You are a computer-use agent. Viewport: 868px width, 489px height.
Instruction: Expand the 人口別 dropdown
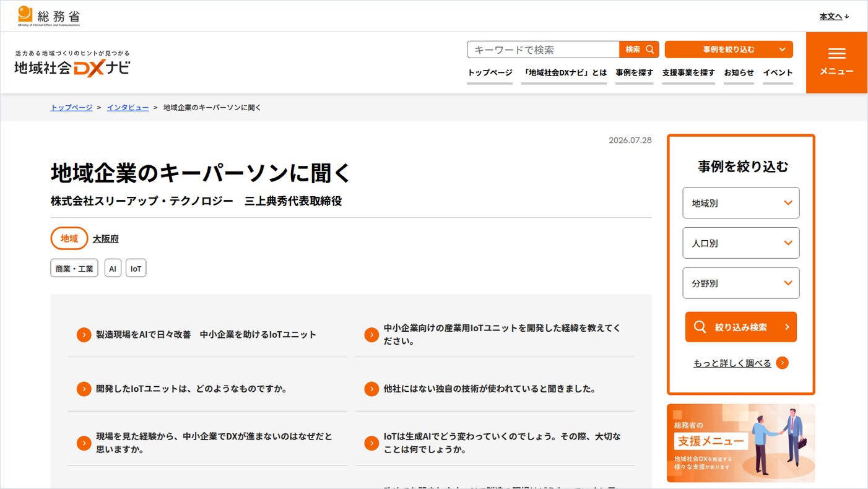tap(741, 243)
